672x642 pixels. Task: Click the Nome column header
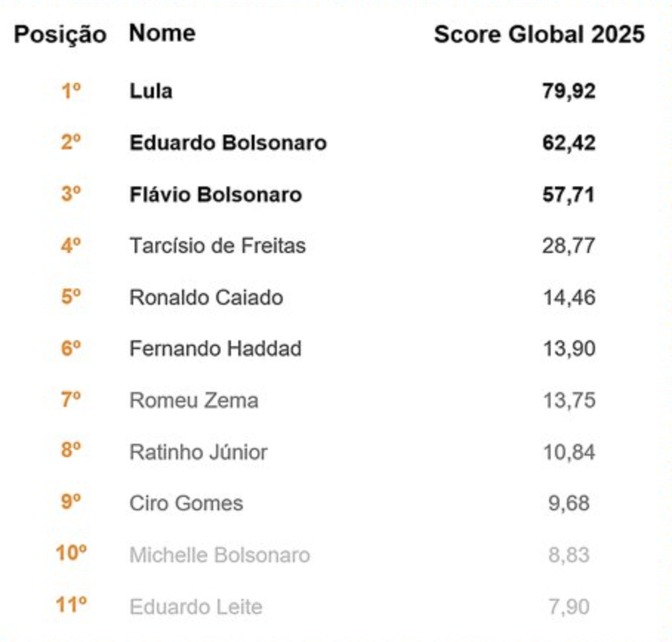tap(162, 33)
